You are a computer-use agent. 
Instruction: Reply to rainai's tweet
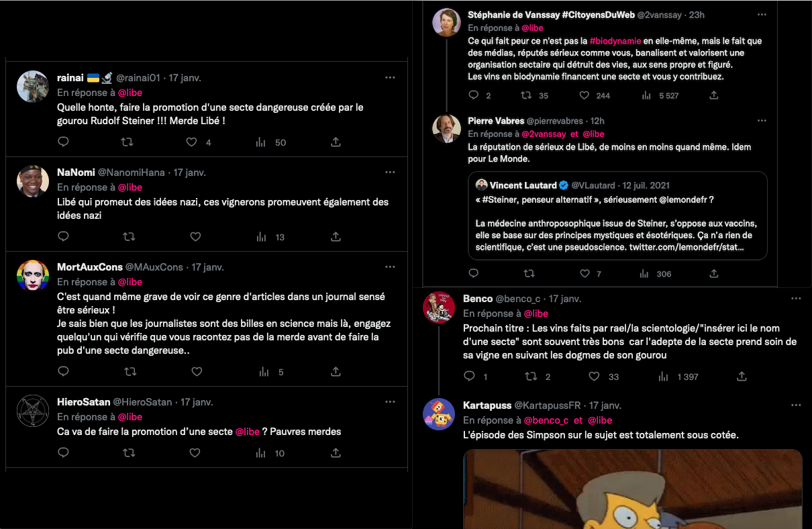point(63,142)
